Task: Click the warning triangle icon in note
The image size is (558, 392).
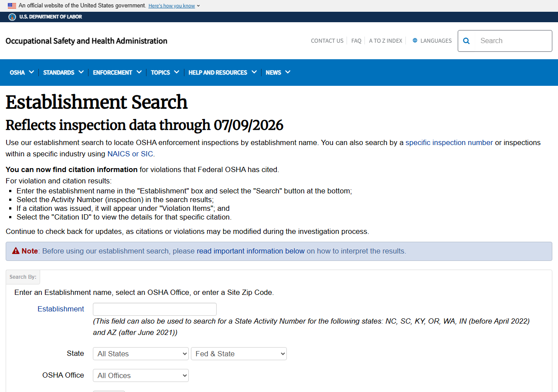Action: coord(16,251)
